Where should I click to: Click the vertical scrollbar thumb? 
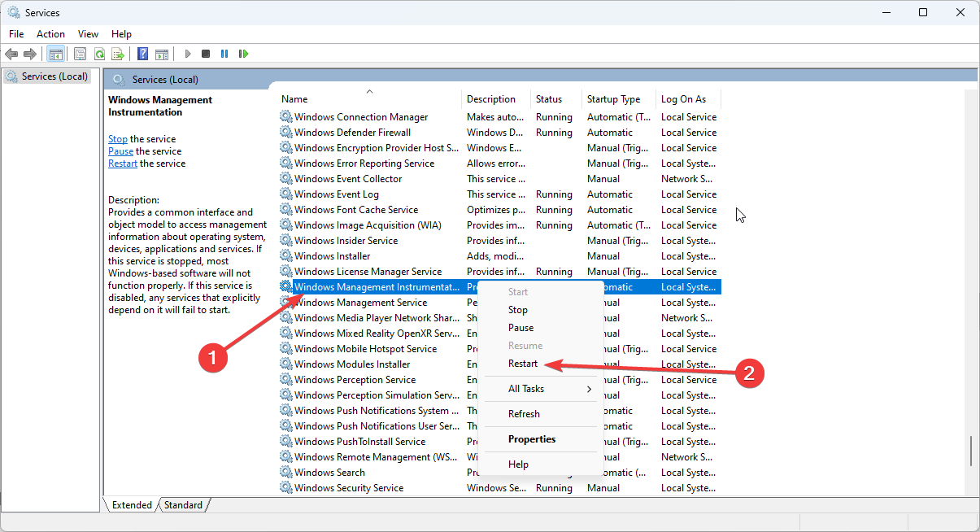[971, 451]
